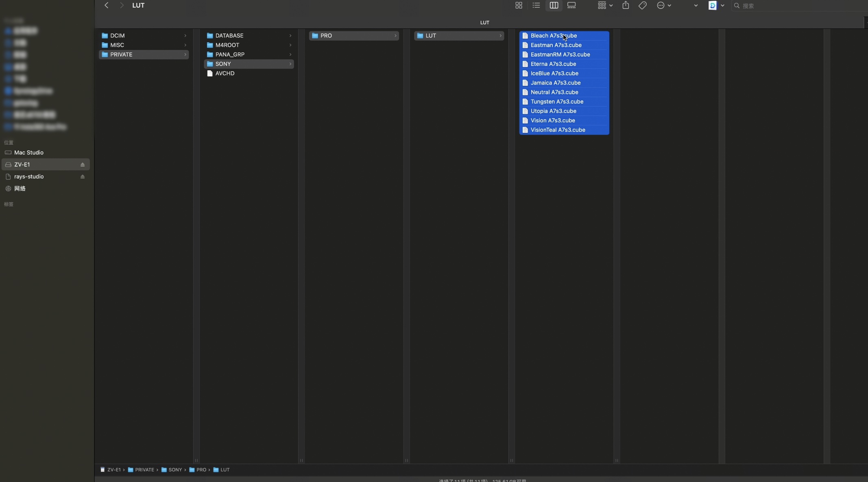
Task: Select the SONY folder
Action: tap(249, 64)
